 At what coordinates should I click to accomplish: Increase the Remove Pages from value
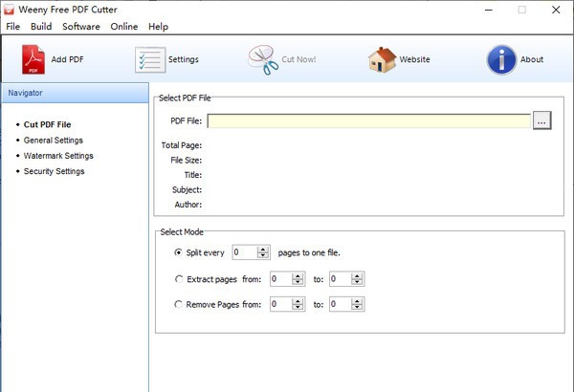tap(298, 301)
